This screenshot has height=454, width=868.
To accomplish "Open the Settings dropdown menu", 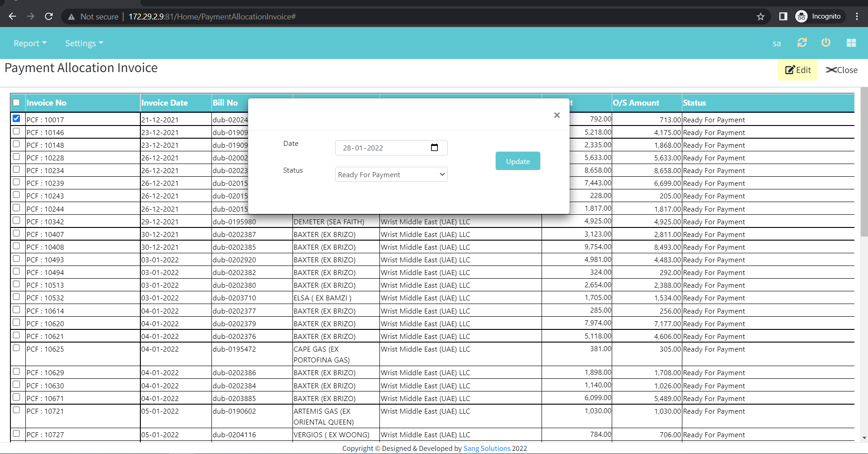I will click(x=84, y=43).
